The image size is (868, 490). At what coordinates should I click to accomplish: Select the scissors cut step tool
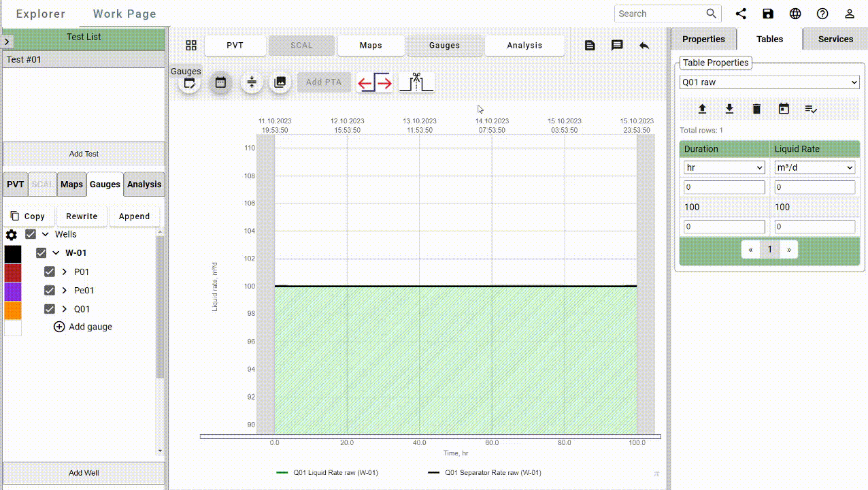pos(416,82)
